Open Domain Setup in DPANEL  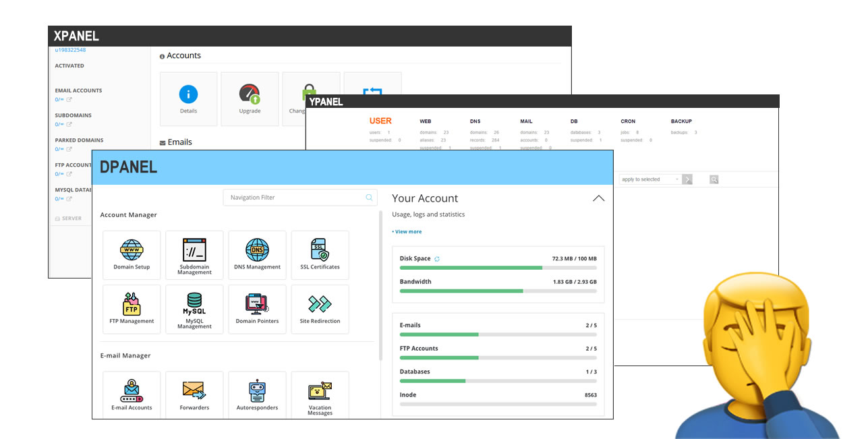[x=132, y=255]
